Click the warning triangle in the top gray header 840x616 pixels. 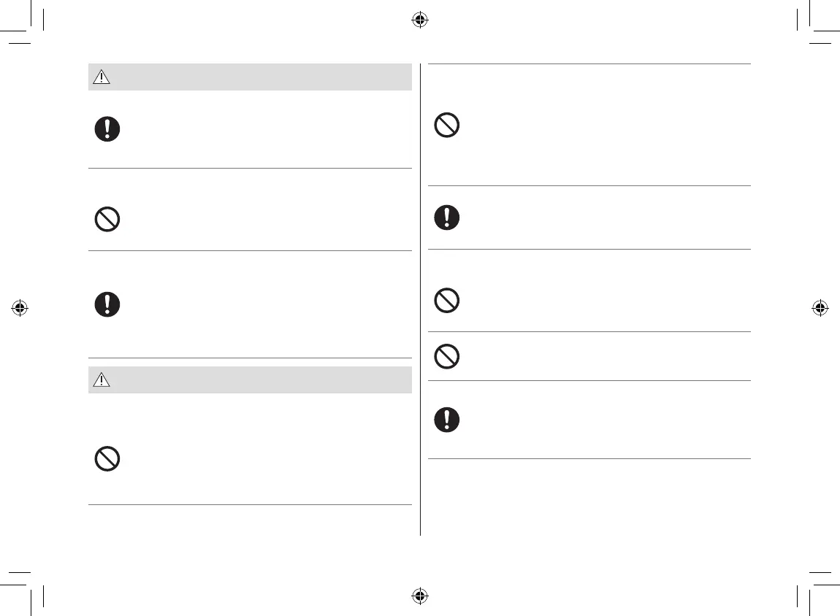[102, 78]
